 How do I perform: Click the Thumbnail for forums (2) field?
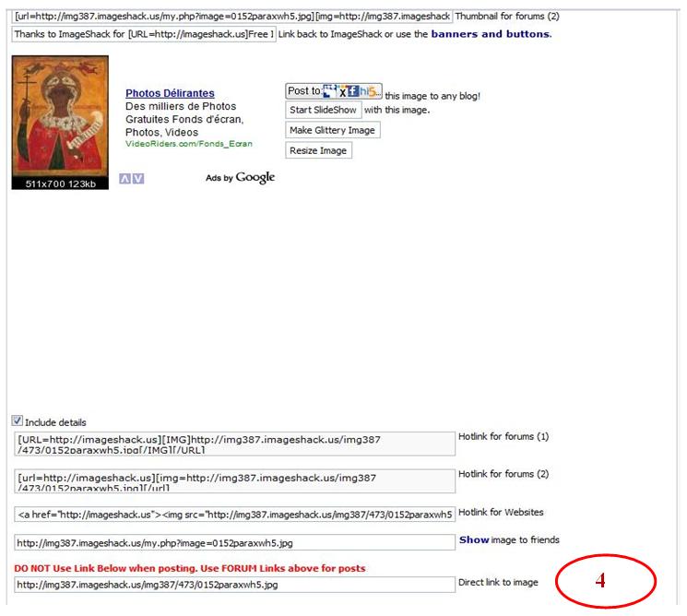(x=231, y=17)
